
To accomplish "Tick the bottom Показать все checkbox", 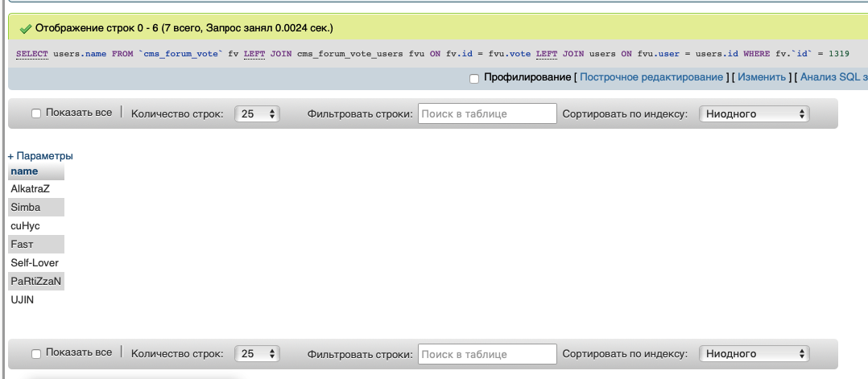I will (36, 353).
